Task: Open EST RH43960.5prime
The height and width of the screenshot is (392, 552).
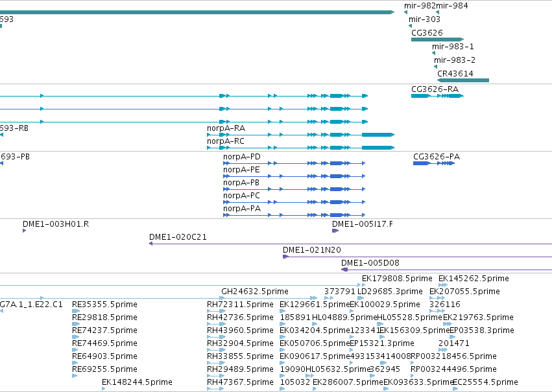Action: 240,331
